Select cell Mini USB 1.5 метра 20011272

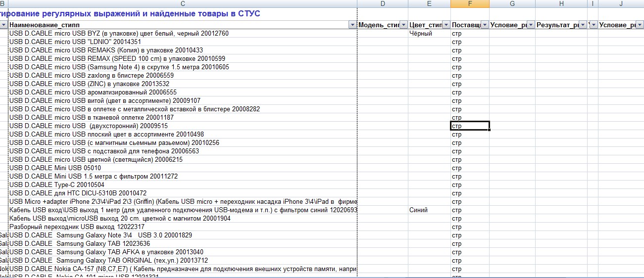(183, 177)
